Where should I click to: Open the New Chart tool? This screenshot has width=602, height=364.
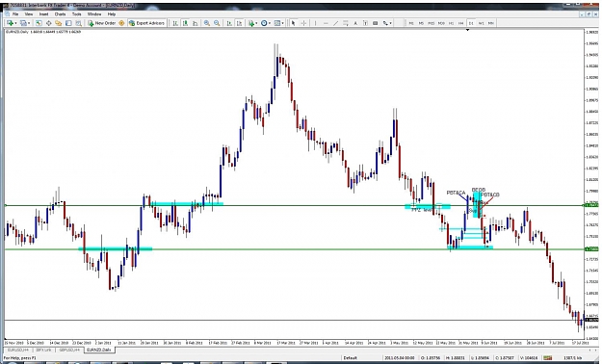pos(10,23)
